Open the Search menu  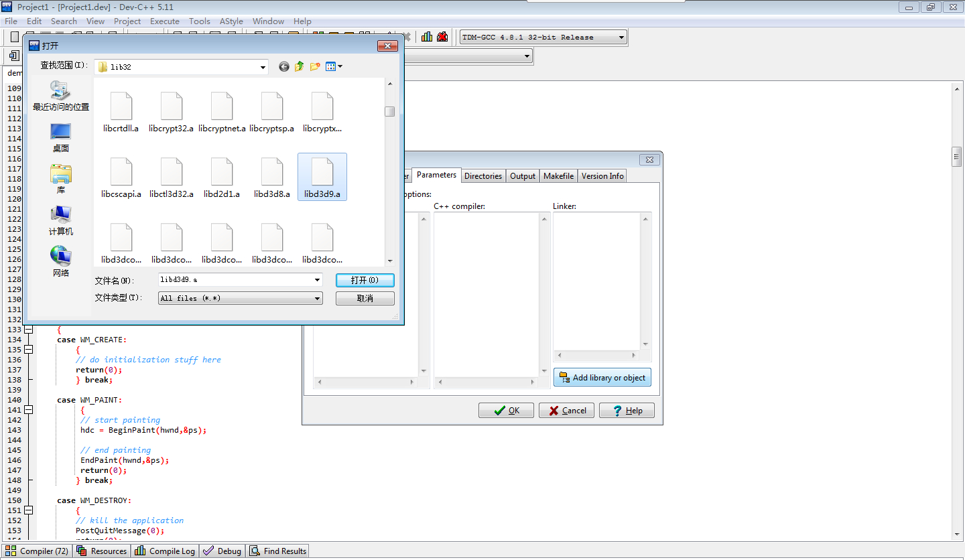64,21
